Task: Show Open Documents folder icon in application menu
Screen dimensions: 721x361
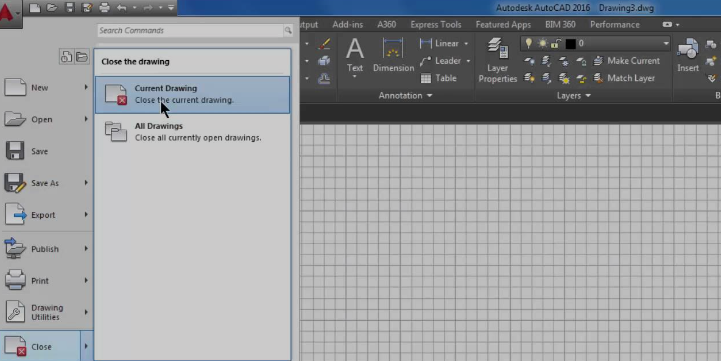Action: pyautogui.click(x=81, y=57)
